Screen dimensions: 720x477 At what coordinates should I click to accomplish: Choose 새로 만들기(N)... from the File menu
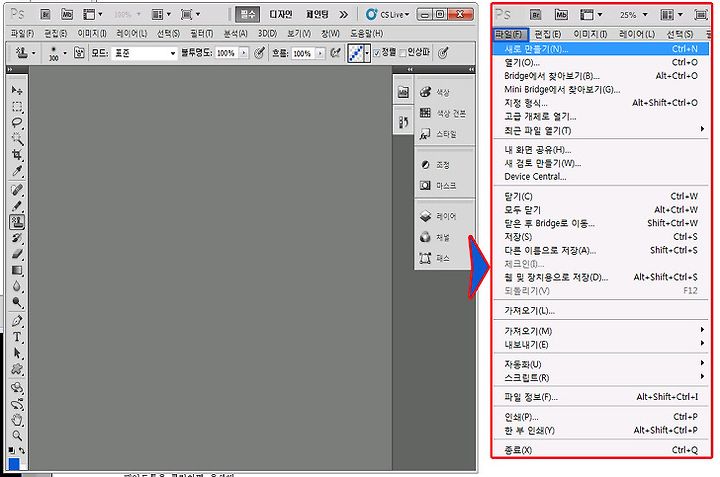pos(600,49)
